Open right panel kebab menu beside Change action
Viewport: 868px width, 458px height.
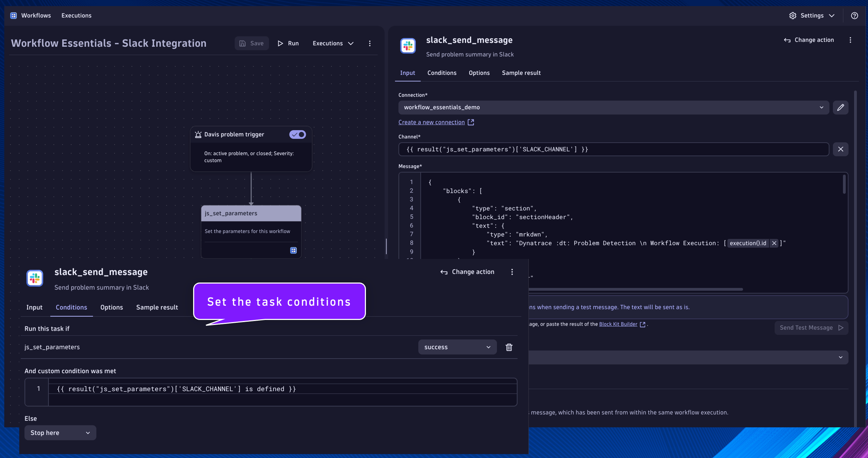point(851,40)
